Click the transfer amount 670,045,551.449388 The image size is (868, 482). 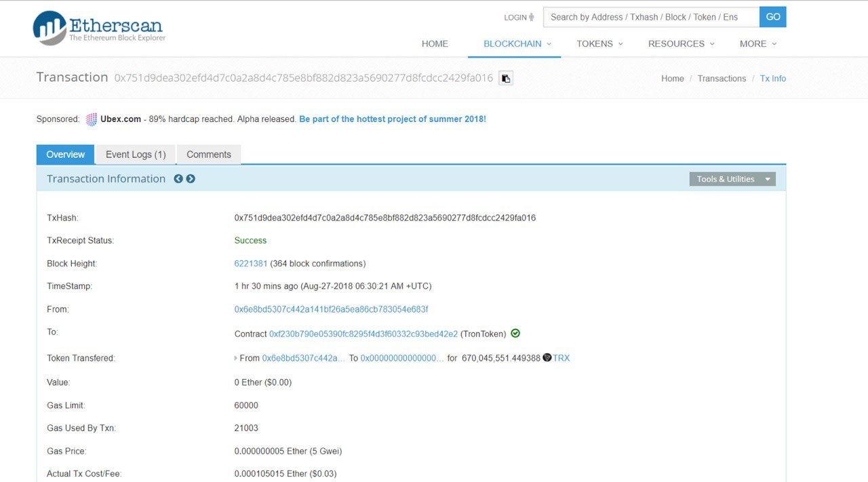pyautogui.click(x=501, y=358)
